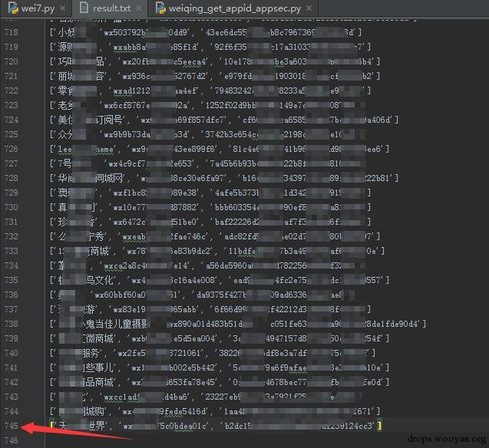Click the text '商城网' on line 728
This screenshot has height=448, width=489.
click(108, 178)
